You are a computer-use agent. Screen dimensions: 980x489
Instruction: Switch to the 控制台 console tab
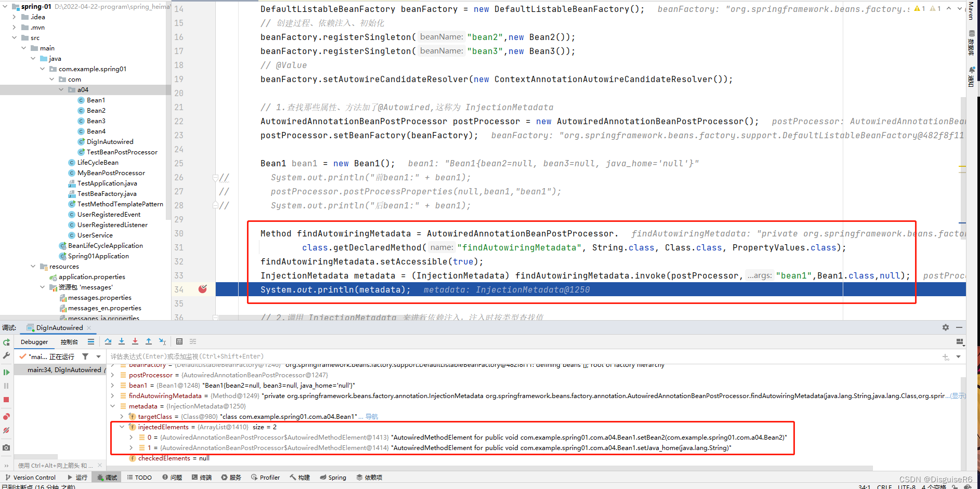69,342
